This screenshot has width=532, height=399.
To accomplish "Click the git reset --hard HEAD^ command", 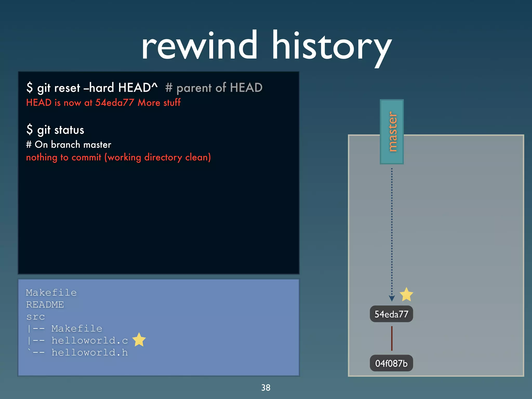I will 92,88.
